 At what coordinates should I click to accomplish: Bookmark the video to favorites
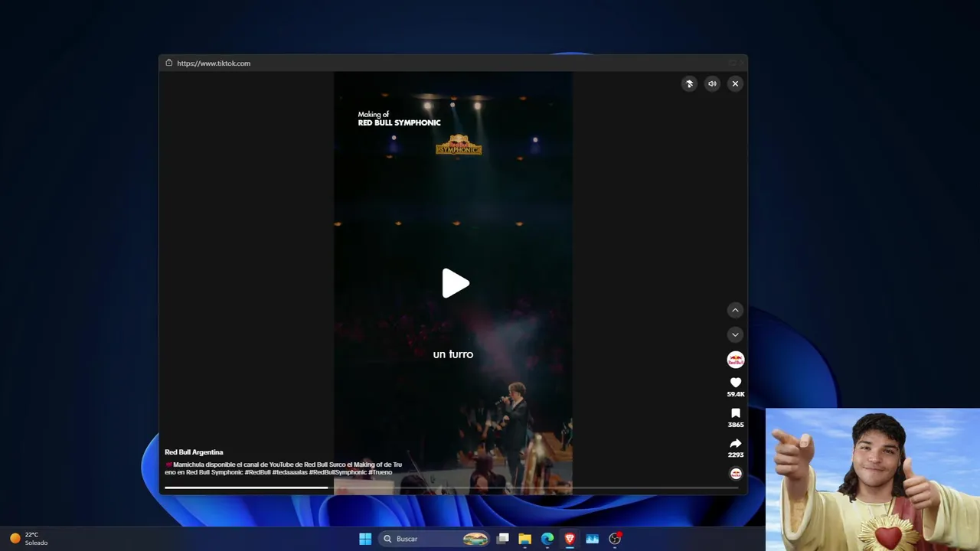736,413
